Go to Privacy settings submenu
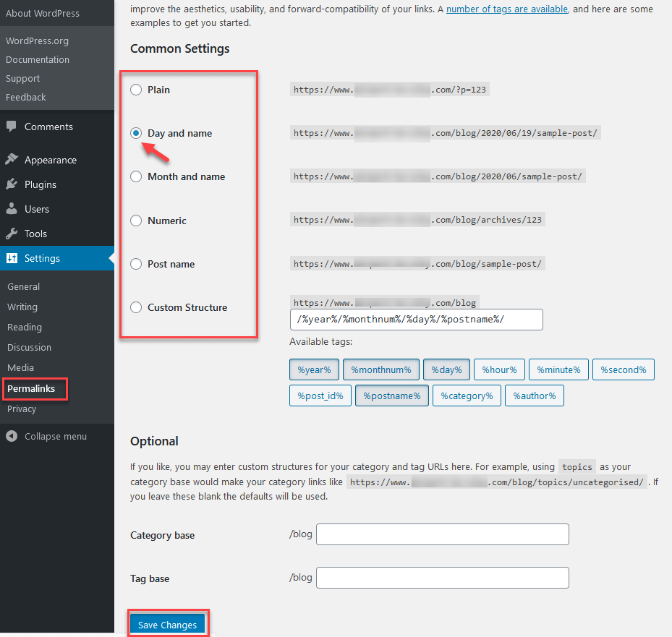The width and height of the screenshot is (672, 637). click(x=22, y=409)
